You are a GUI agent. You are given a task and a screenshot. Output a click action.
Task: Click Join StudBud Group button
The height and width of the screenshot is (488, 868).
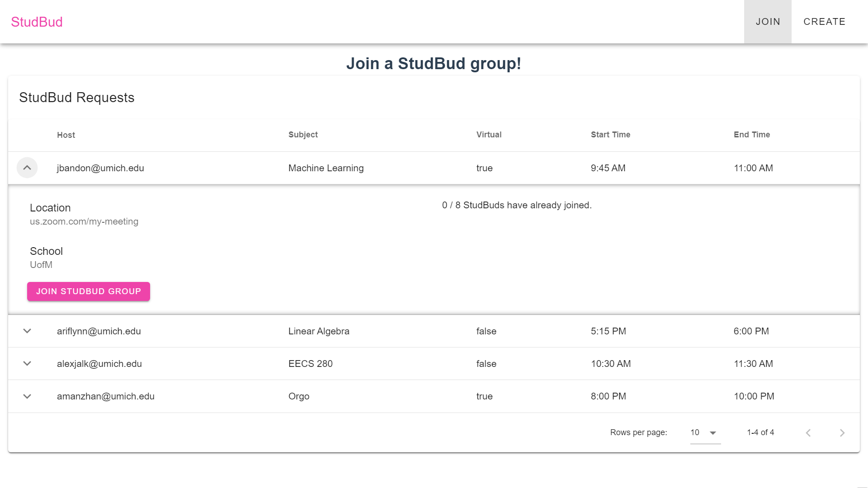pos(89,291)
